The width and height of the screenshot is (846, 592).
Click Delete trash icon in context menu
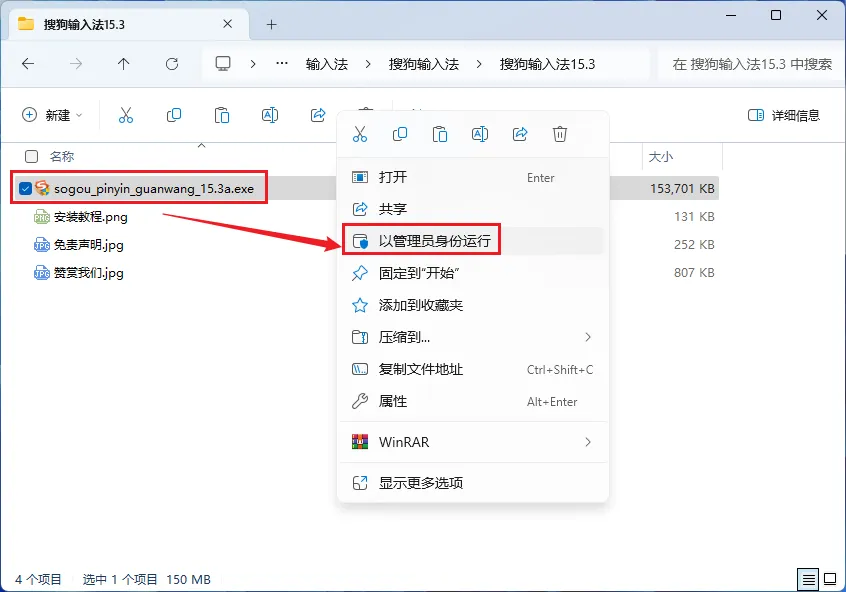pos(560,134)
